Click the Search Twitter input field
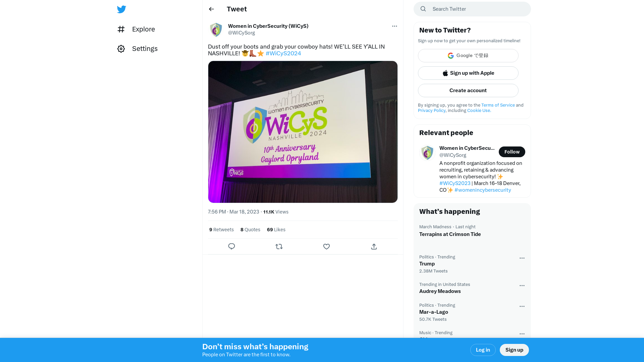Screen dimensions: 644x362 pos(472,9)
